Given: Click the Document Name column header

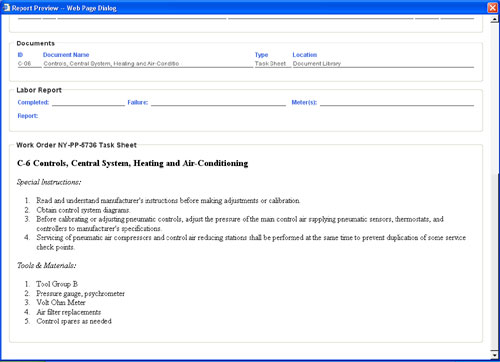Looking at the screenshot, I should [x=66, y=55].
